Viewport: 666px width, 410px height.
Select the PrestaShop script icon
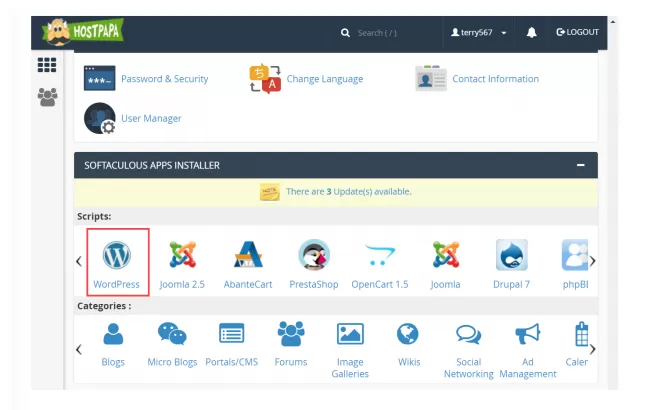[x=314, y=254]
